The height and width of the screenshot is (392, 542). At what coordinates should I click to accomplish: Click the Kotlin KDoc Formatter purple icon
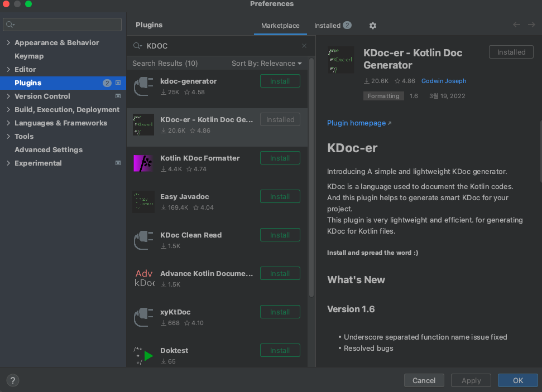tap(143, 163)
